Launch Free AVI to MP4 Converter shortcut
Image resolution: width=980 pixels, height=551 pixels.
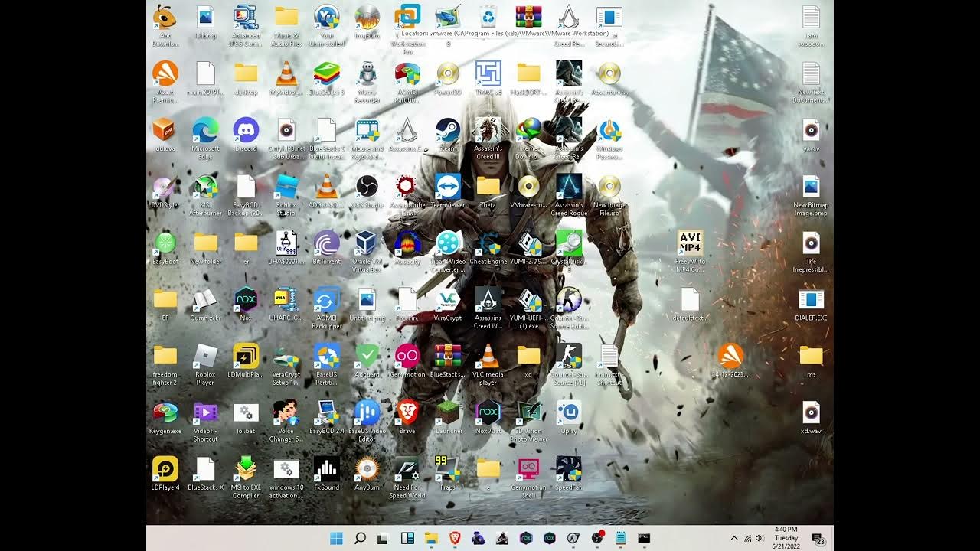[x=690, y=251]
